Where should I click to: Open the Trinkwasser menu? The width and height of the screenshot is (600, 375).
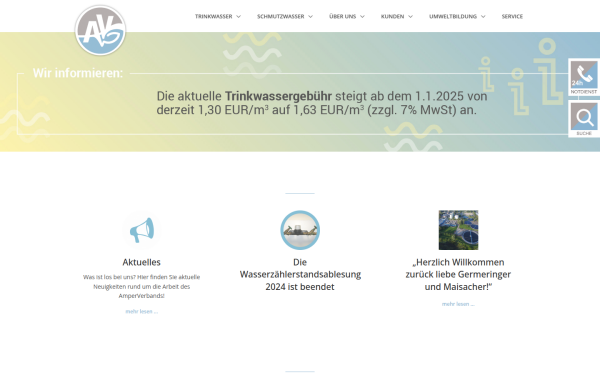point(214,16)
